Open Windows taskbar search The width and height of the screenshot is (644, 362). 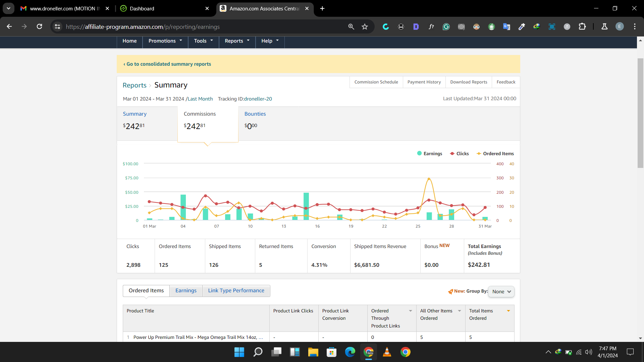[258, 352]
